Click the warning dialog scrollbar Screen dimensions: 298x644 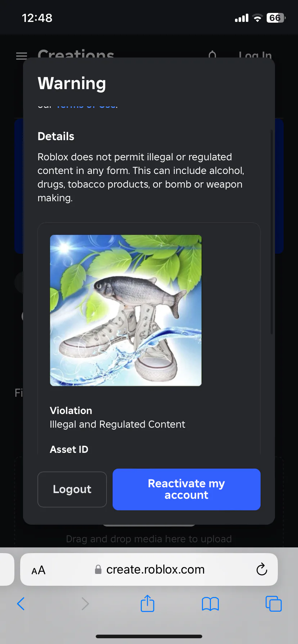click(x=272, y=232)
